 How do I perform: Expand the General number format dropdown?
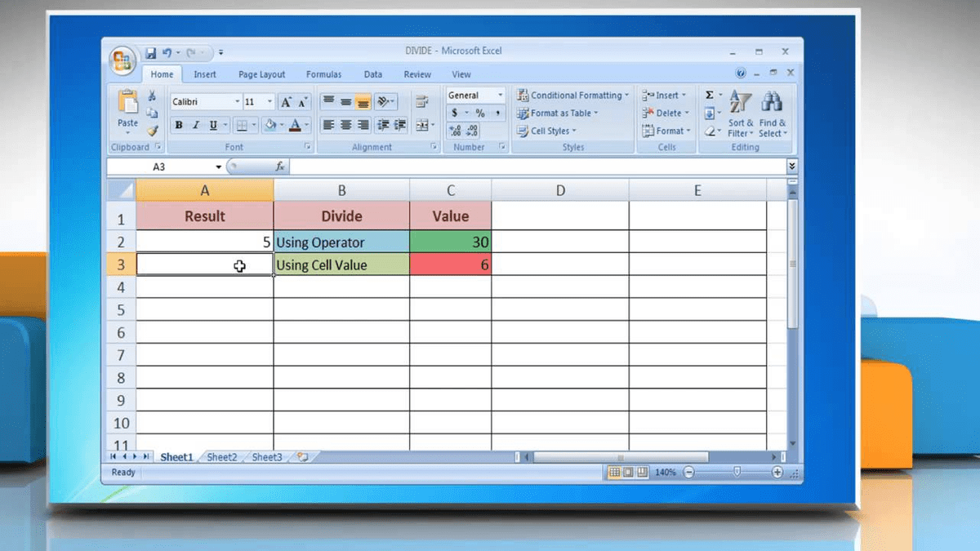point(500,96)
